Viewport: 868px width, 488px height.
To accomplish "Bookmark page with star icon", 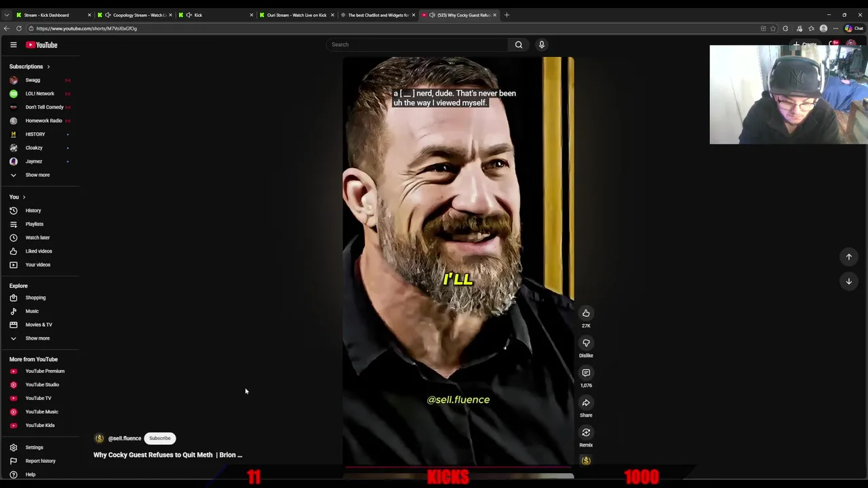I will click(x=773, y=28).
